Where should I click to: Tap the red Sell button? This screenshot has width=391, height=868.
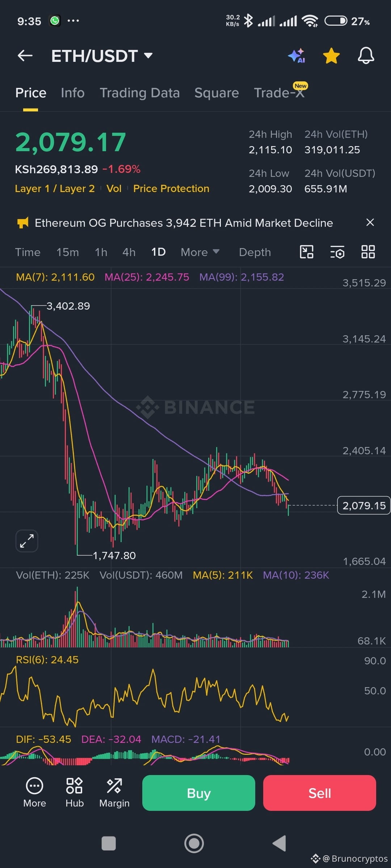[320, 793]
